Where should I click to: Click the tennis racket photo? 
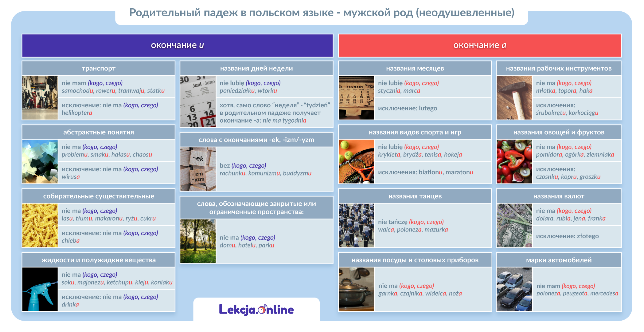[356, 162]
